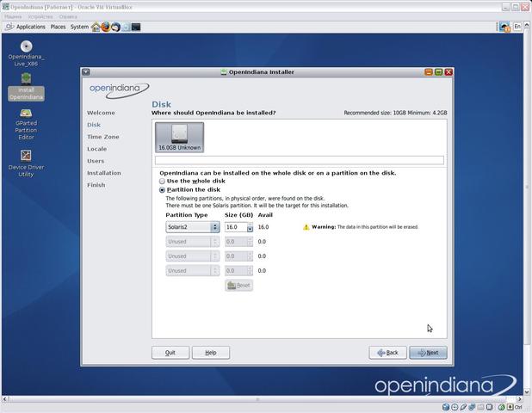Click Users step in sidebar
This screenshot has width=532, height=413.
[x=96, y=161]
